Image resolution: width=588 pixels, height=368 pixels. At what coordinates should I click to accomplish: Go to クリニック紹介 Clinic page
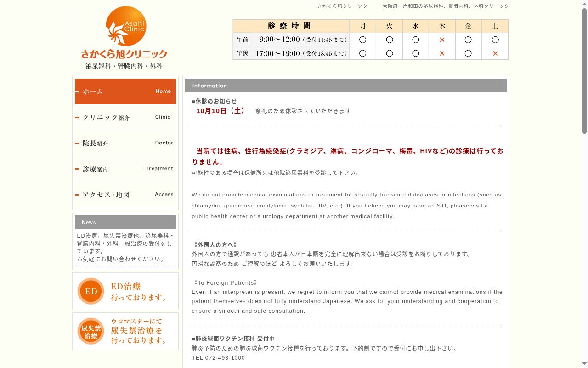pyautogui.click(x=125, y=117)
